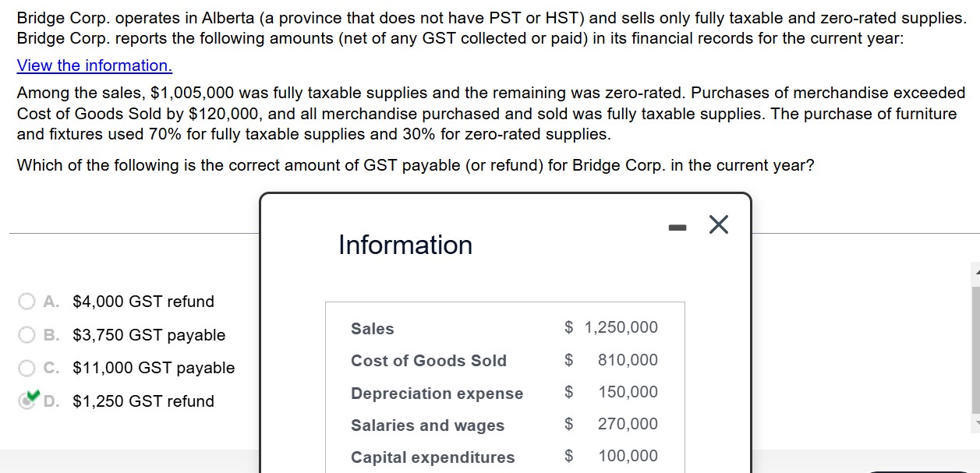
Task: Click the scrollbar up arrow
Action: tap(975, 273)
